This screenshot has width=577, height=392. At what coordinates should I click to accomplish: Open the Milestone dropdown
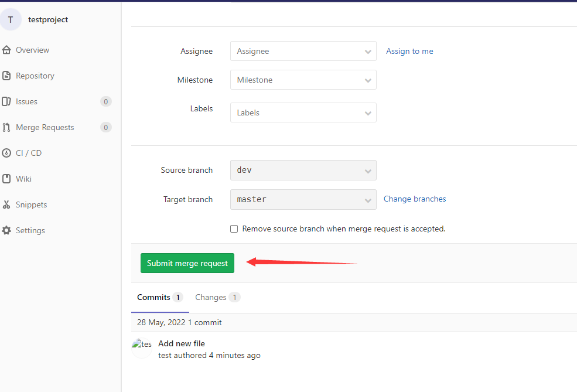303,80
